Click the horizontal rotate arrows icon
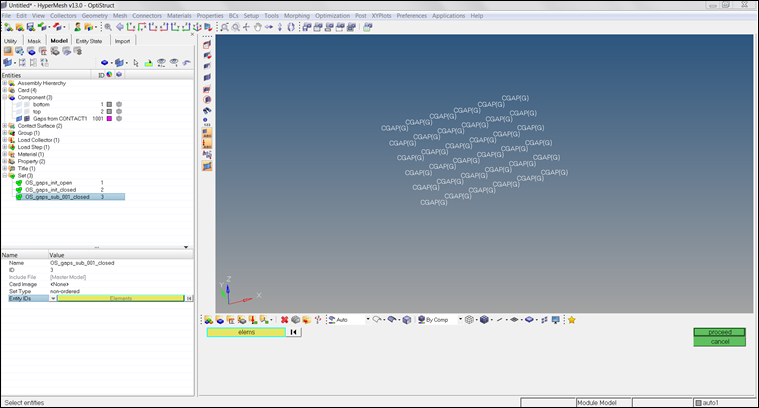Screen dimensions: 759x408 pos(269,27)
